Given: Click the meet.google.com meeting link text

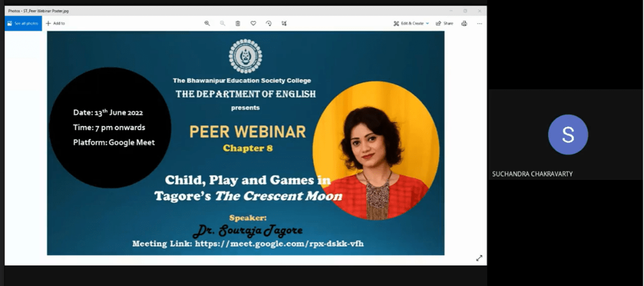Looking at the screenshot, I should click(x=279, y=244).
